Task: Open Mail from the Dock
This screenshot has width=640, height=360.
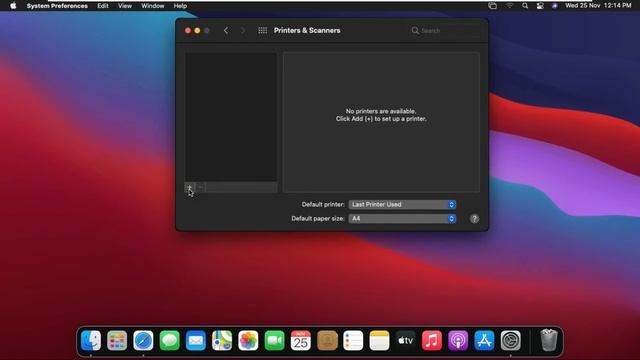Action: [196, 340]
